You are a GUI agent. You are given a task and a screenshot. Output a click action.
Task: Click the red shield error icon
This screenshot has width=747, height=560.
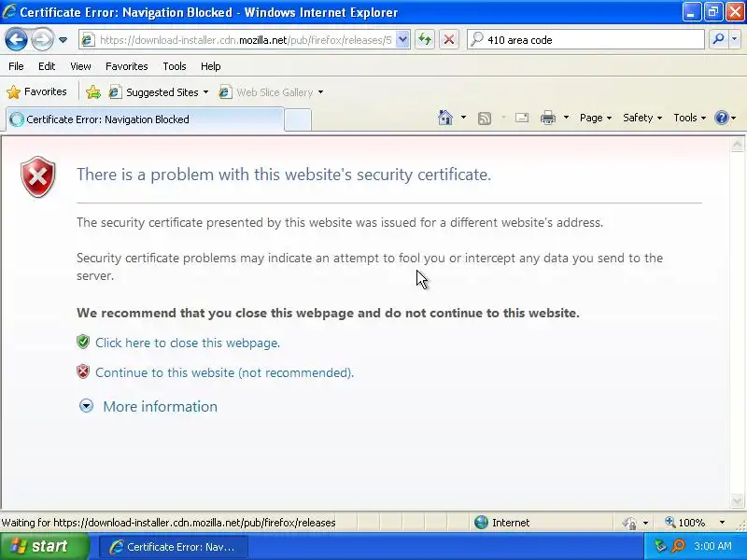[x=38, y=176]
